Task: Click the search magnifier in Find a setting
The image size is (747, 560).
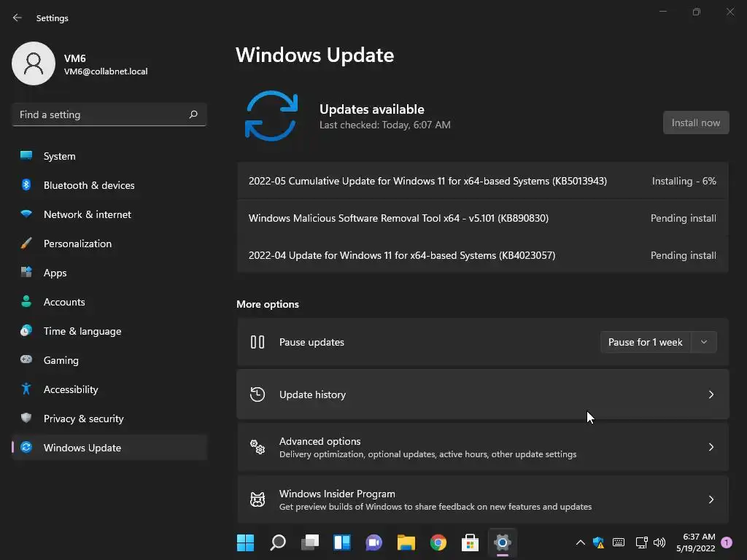Action: point(193,114)
